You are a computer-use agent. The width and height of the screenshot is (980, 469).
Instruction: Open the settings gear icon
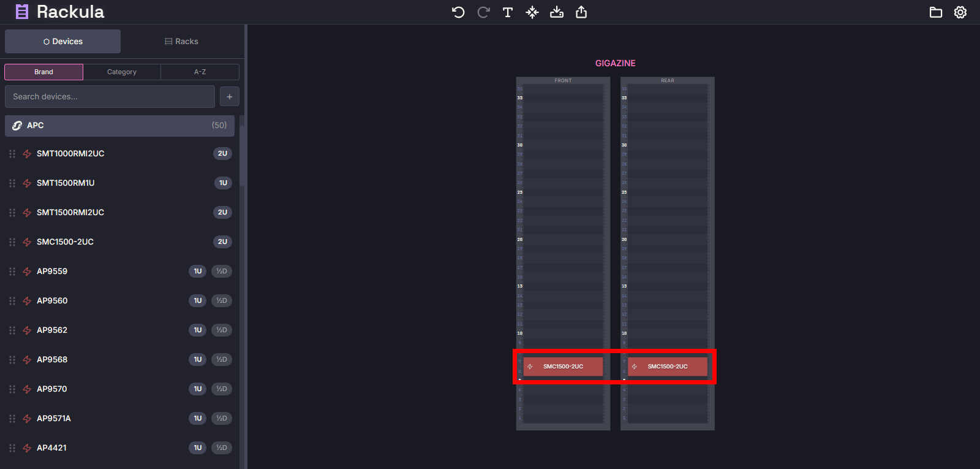pyautogui.click(x=960, y=12)
